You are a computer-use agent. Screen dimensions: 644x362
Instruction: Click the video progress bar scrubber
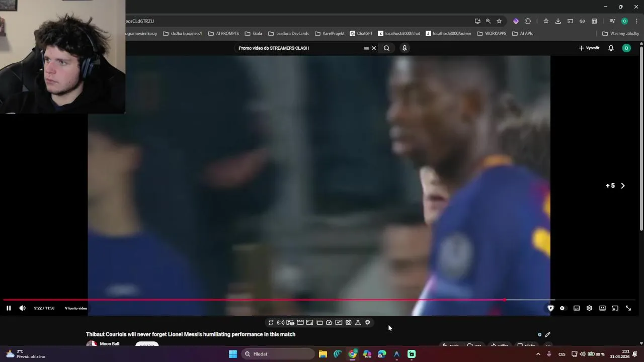pos(505,300)
